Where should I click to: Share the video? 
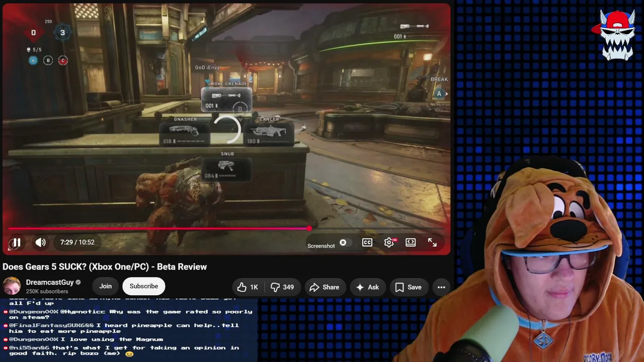point(325,287)
